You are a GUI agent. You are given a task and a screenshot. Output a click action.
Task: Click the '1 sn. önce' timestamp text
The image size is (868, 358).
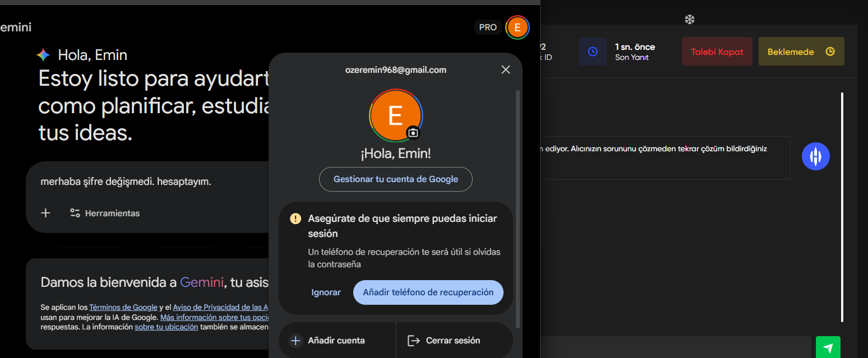pos(635,47)
